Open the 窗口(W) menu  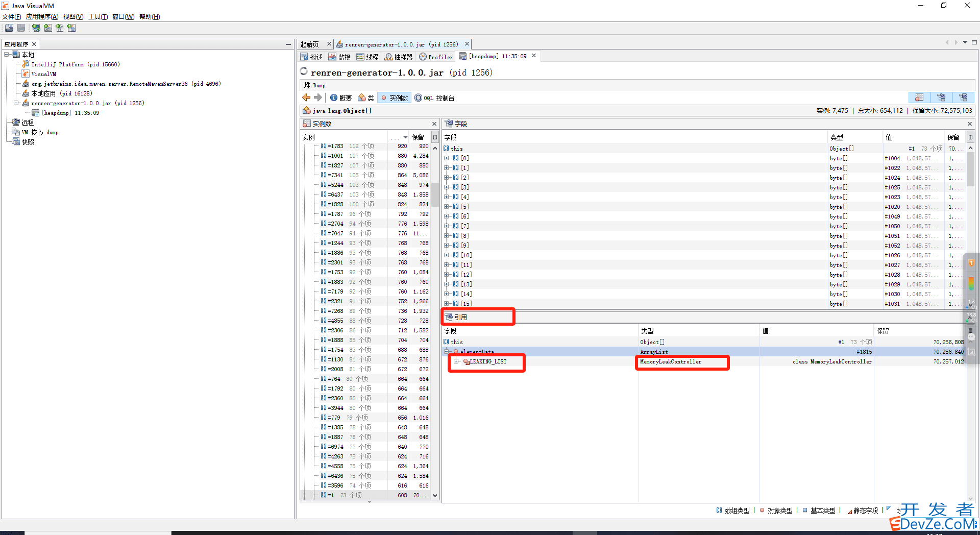coord(123,17)
